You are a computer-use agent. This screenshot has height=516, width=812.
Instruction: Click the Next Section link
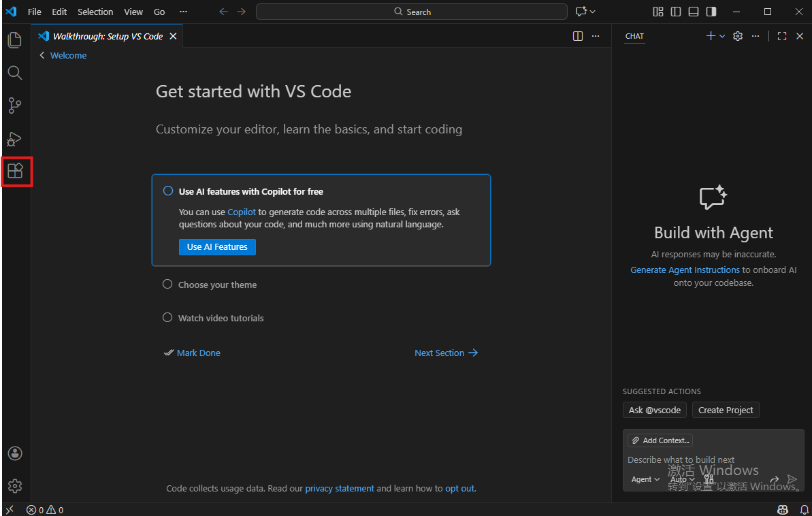(x=446, y=353)
